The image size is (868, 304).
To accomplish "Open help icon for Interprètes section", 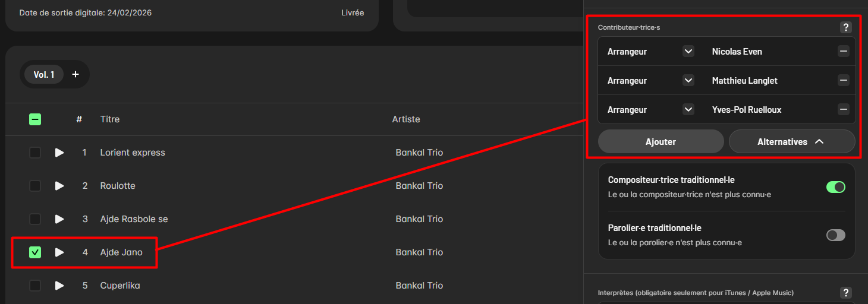I will (x=846, y=293).
